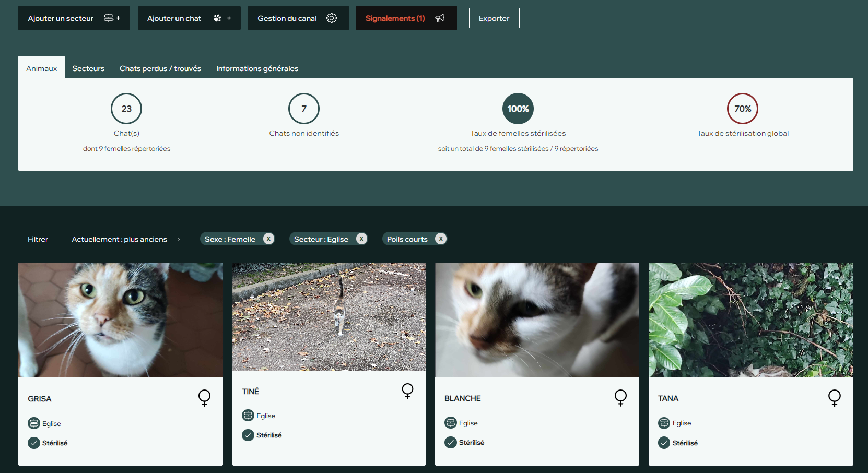868x473 pixels.
Task: Click the sterilized check icon for TANA
Action: pos(664,443)
